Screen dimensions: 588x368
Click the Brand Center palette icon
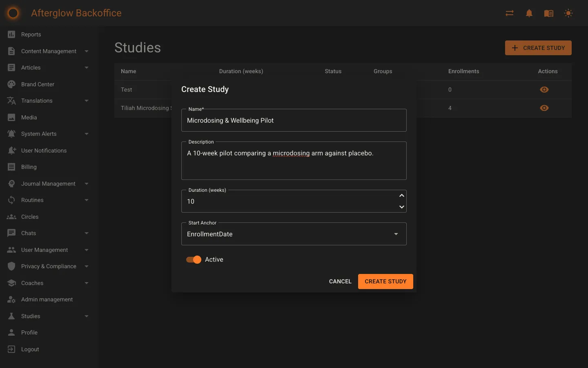pyautogui.click(x=11, y=84)
